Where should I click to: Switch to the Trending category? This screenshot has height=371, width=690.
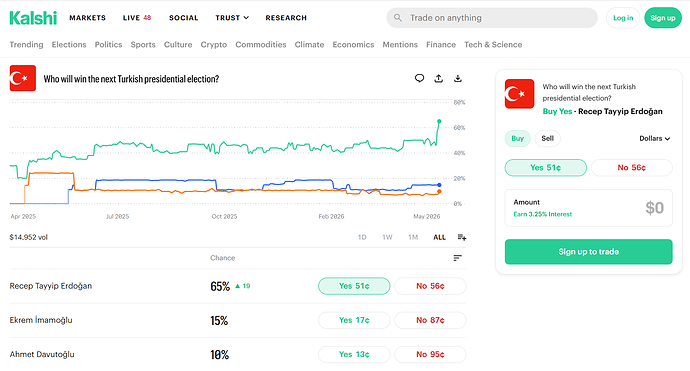pos(26,44)
